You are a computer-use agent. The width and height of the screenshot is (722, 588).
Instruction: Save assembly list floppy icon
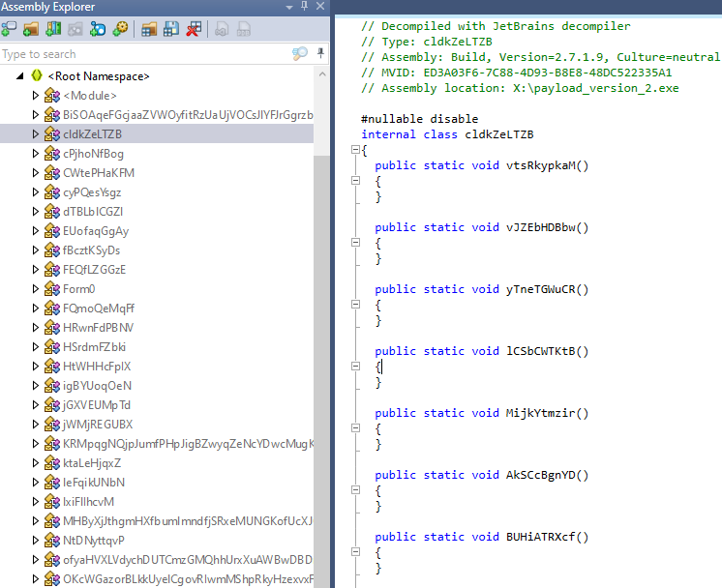click(171, 29)
